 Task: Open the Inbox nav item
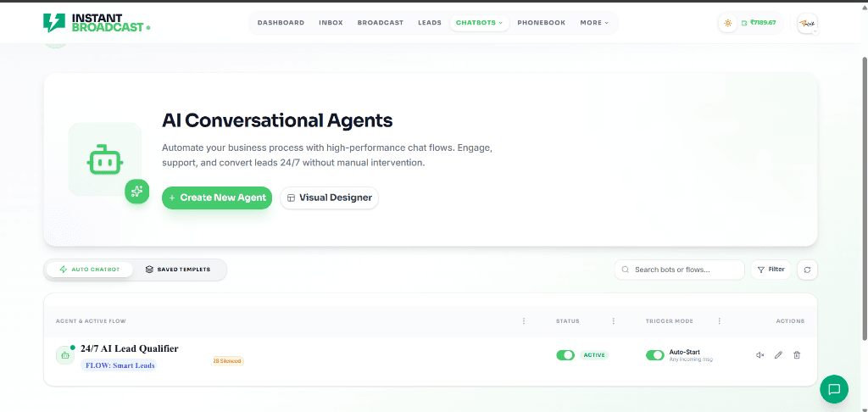point(331,23)
